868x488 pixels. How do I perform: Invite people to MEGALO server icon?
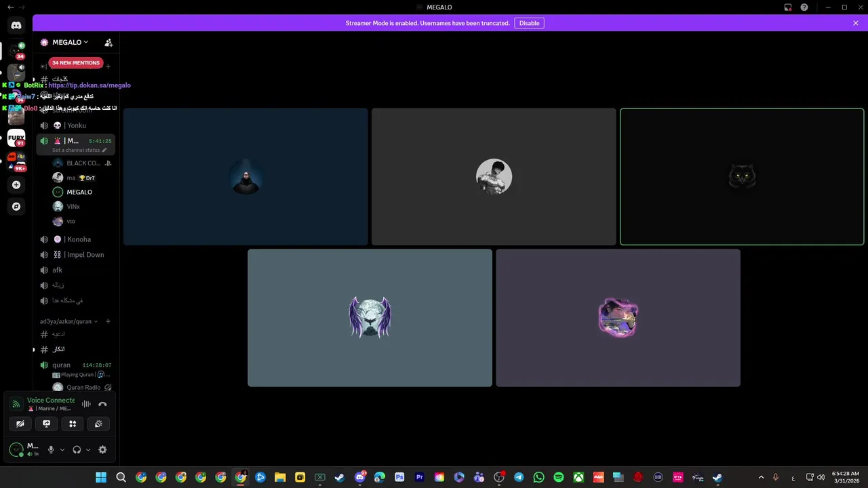(108, 42)
